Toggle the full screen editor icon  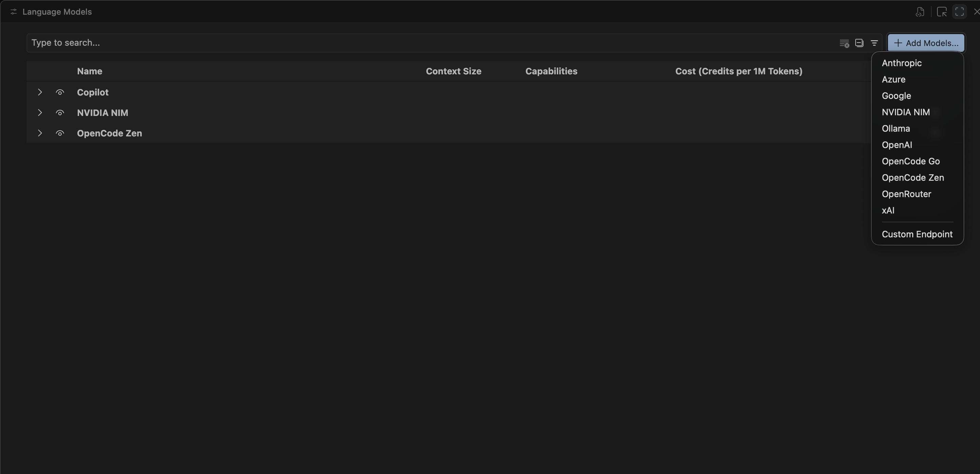pos(959,12)
